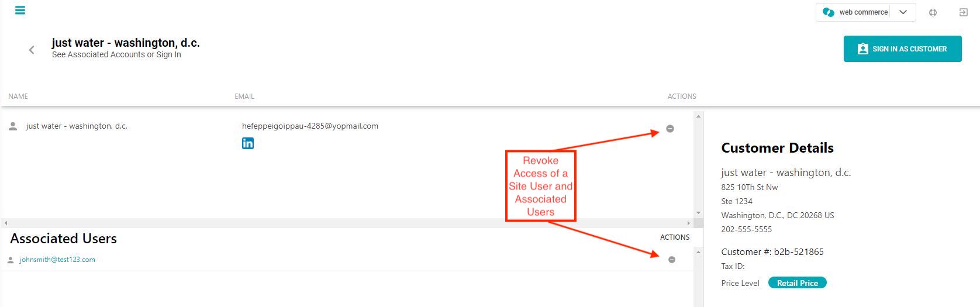Screen dimensions: 980x307
Task: Select the hefeppeigoippau-4285@yopmail.com email text
Action: [x=310, y=126]
